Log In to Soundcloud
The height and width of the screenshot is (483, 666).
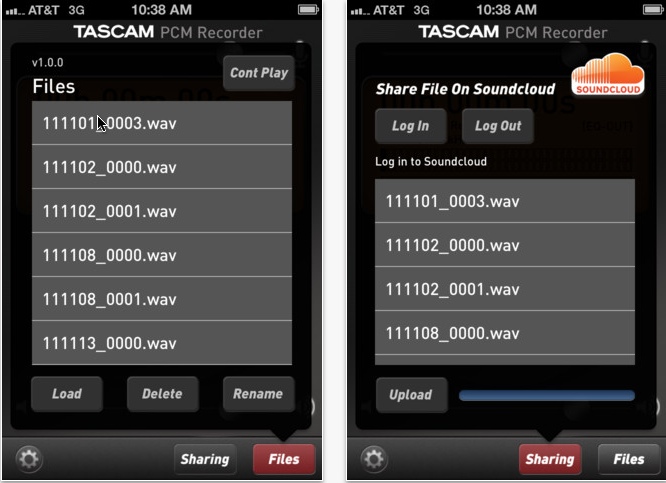[x=411, y=126]
